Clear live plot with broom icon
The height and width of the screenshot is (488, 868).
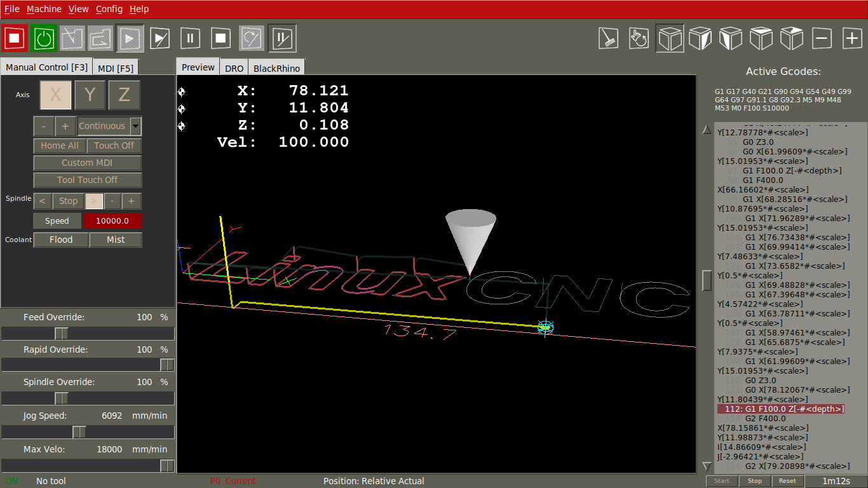pos(608,39)
